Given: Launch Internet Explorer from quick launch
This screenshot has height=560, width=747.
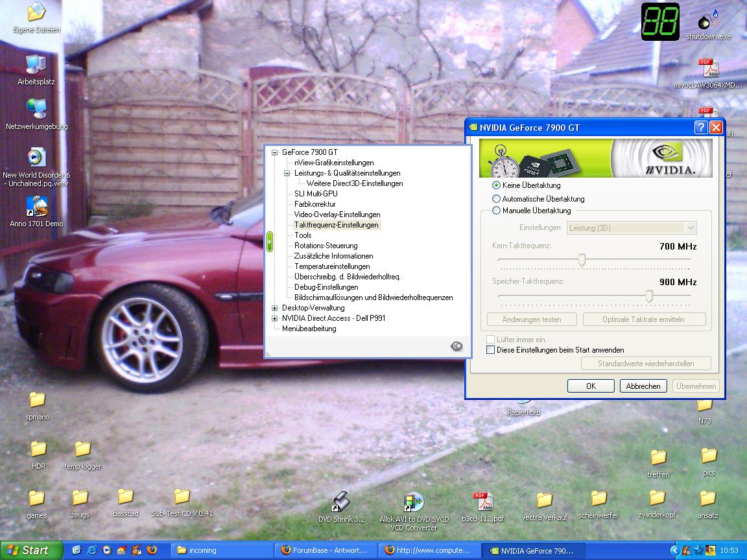Looking at the screenshot, I should click(91, 550).
